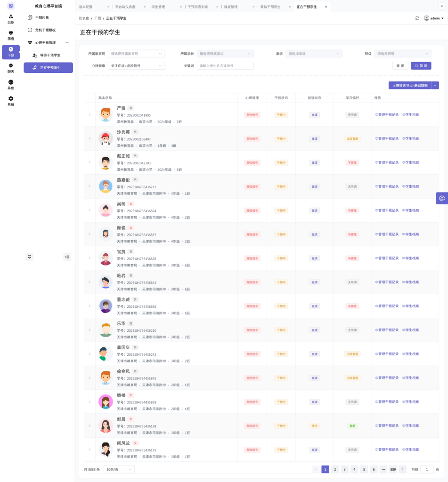The height and width of the screenshot is (482, 448).
Task: Collapse the side menu with the fold icon
Action: 67,257
